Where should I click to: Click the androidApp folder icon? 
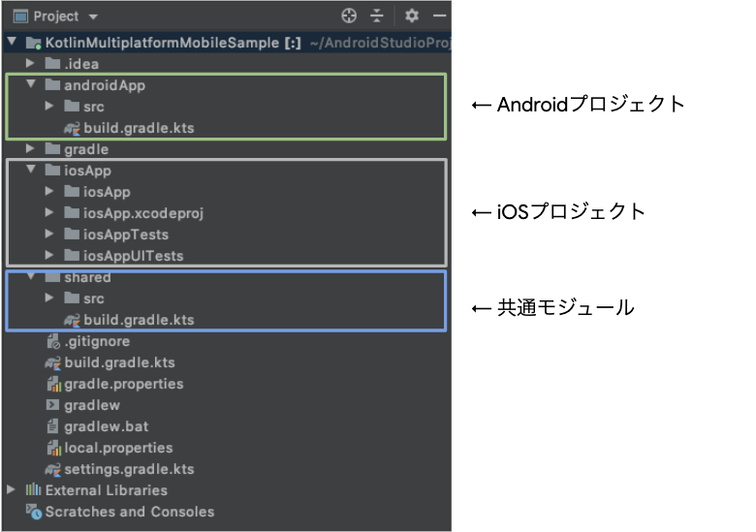[52, 85]
